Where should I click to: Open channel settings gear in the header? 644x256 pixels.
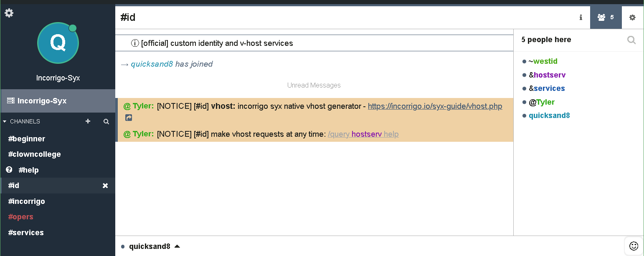click(632, 18)
